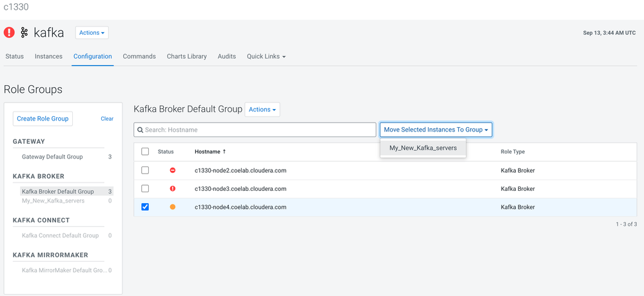644x296 pixels.
Task: Click the red error status icon for c1330-node3
Action: 172,189
